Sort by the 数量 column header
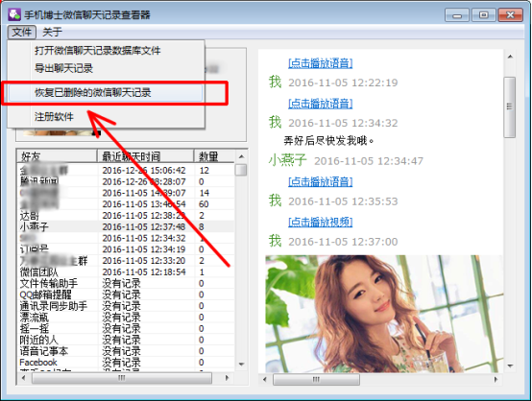 coord(214,156)
